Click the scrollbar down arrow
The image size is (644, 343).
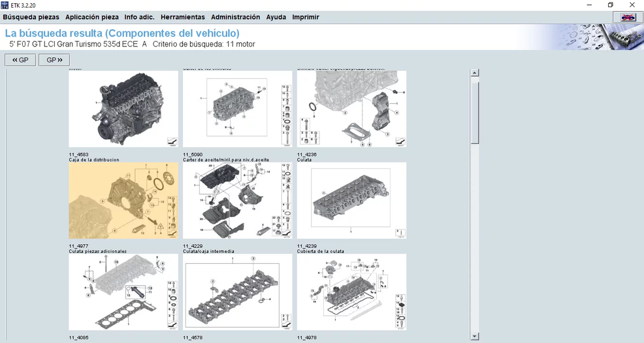[475, 337]
